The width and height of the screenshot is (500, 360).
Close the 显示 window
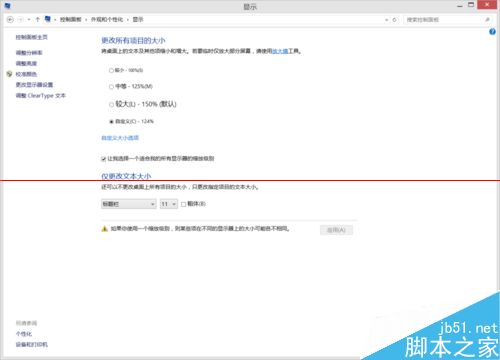pyautogui.click(x=488, y=5)
